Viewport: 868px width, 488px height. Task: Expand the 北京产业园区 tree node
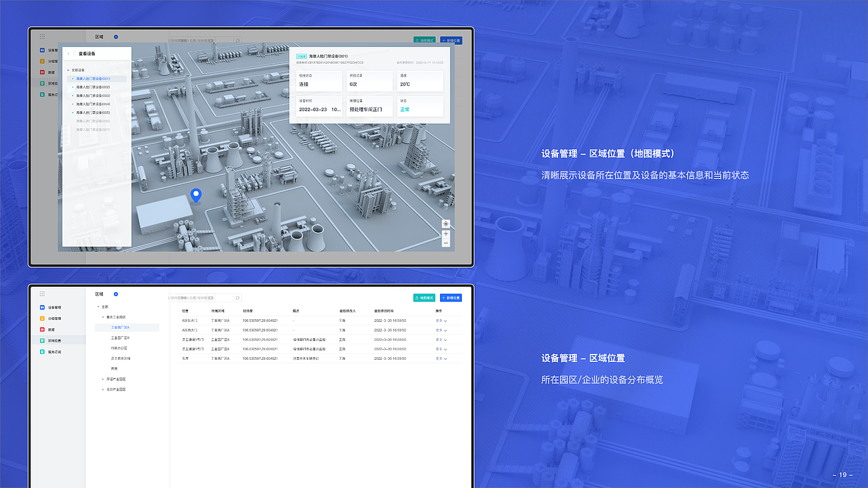103,389
